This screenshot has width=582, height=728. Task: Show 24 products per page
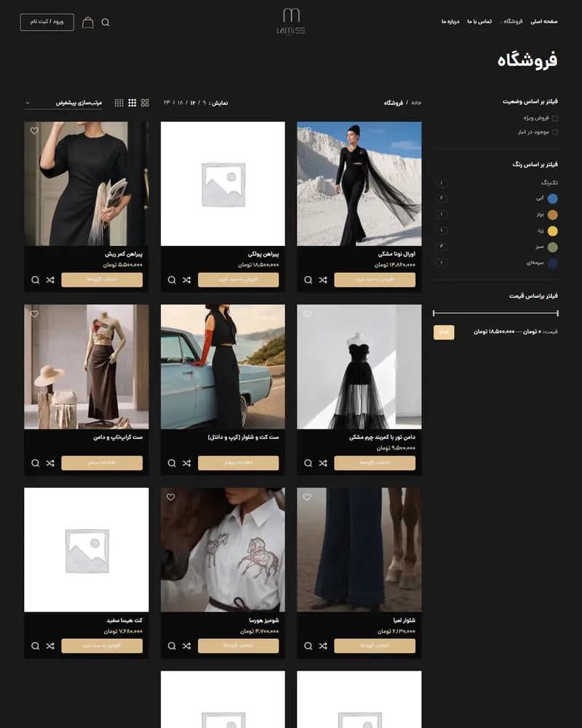pyautogui.click(x=167, y=103)
